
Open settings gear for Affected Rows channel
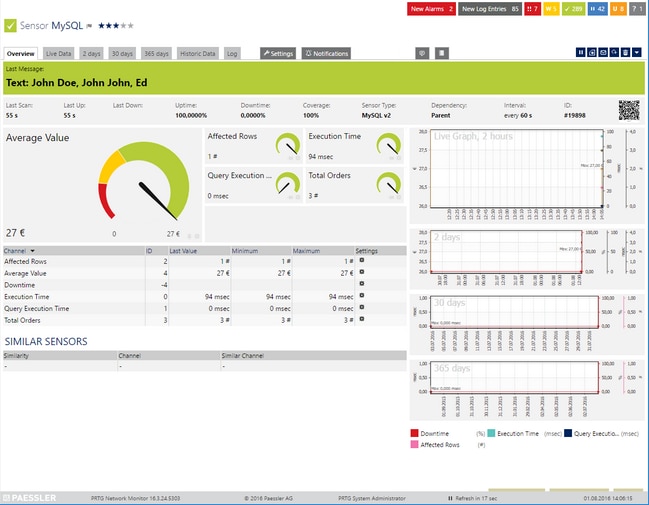coord(362,260)
